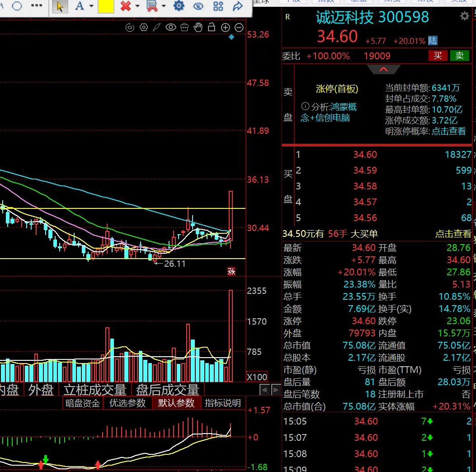Screen dimensions: 476x472
Task: Select the arrow pointer tool
Action: [x=60, y=6]
